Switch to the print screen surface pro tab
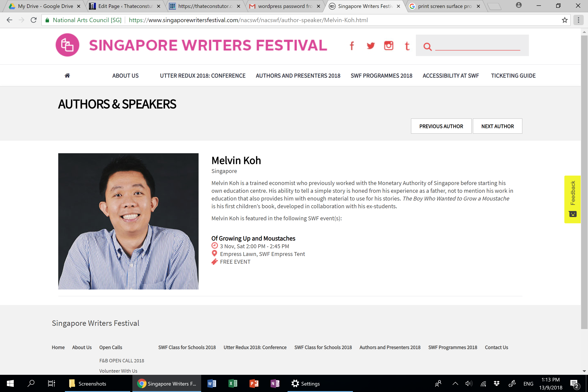Viewport: 588px width, 392px height. click(x=445, y=6)
